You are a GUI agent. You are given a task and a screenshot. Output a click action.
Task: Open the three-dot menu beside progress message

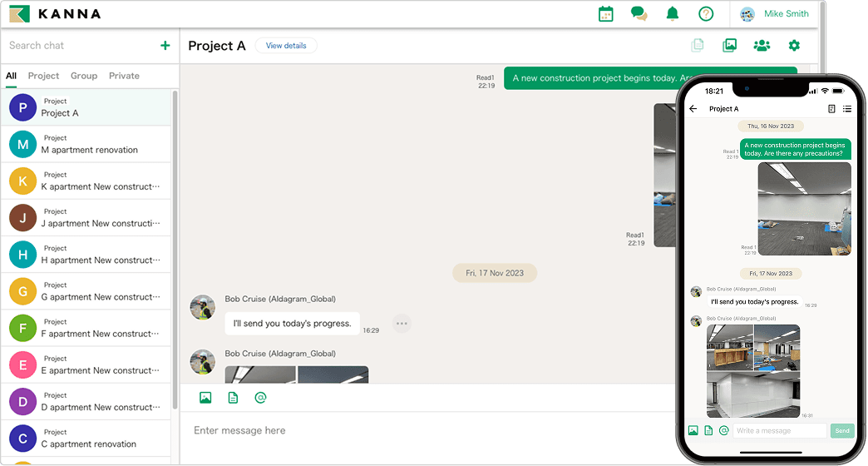tap(402, 324)
